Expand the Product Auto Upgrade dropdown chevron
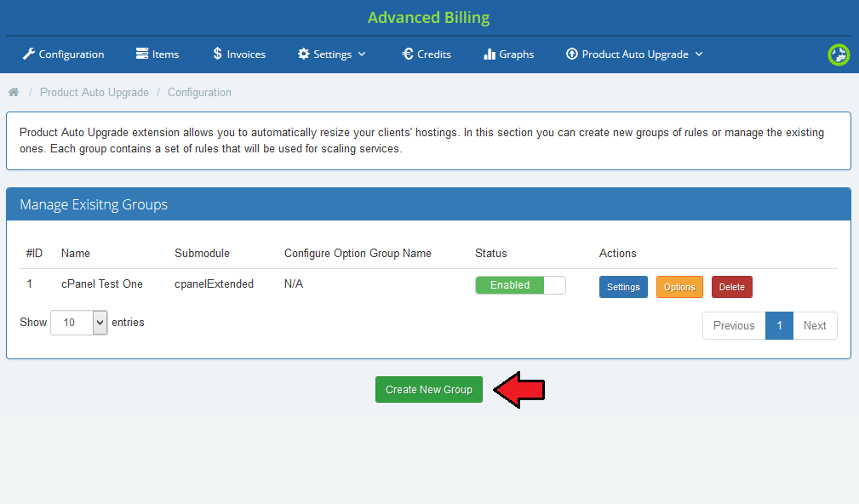Screen dimensions: 859x504 tap(698, 54)
